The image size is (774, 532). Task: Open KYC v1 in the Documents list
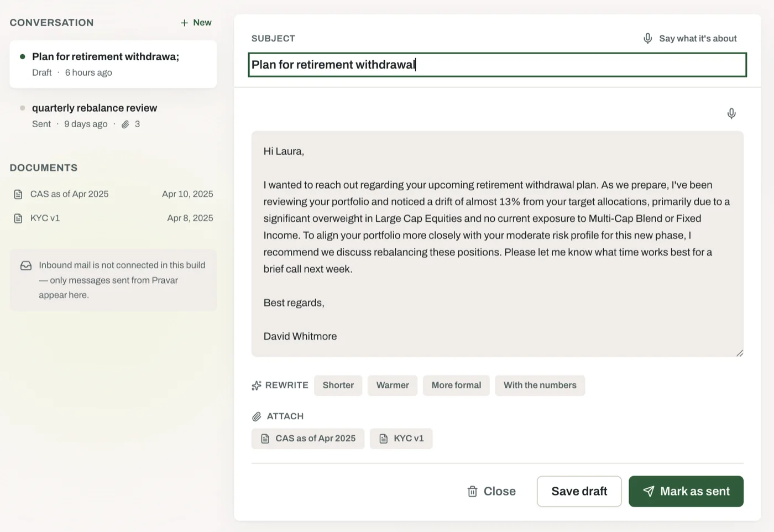pyautogui.click(x=113, y=218)
